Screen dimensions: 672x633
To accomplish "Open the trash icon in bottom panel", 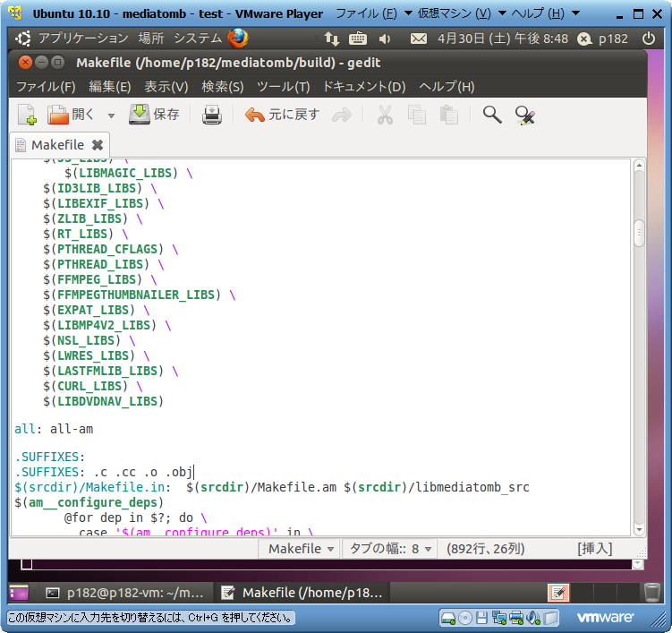I will point(651,593).
